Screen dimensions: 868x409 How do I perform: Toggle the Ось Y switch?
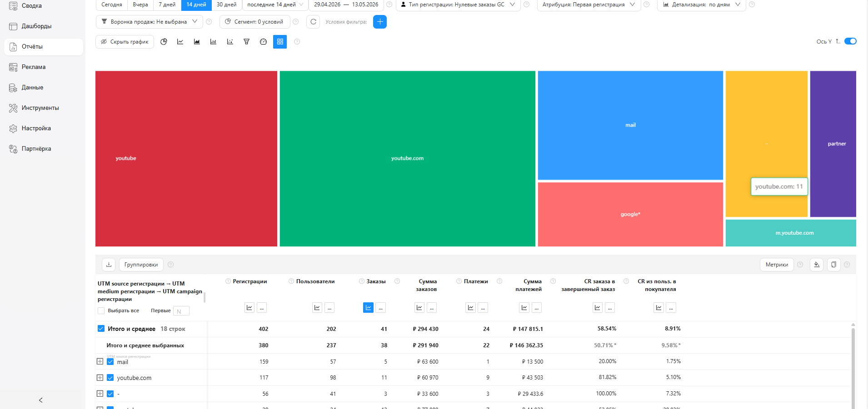(850, 41)
